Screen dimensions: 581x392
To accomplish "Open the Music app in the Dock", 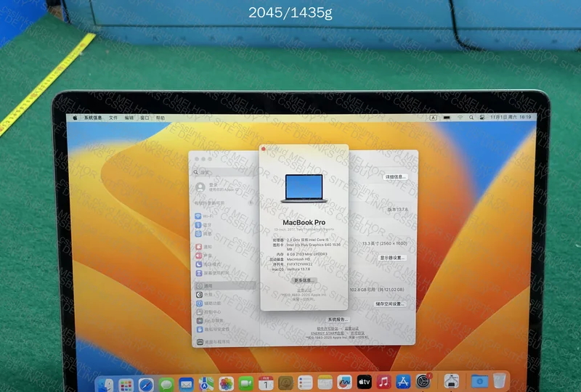I will pyautogui.click(x=384, y=382).
